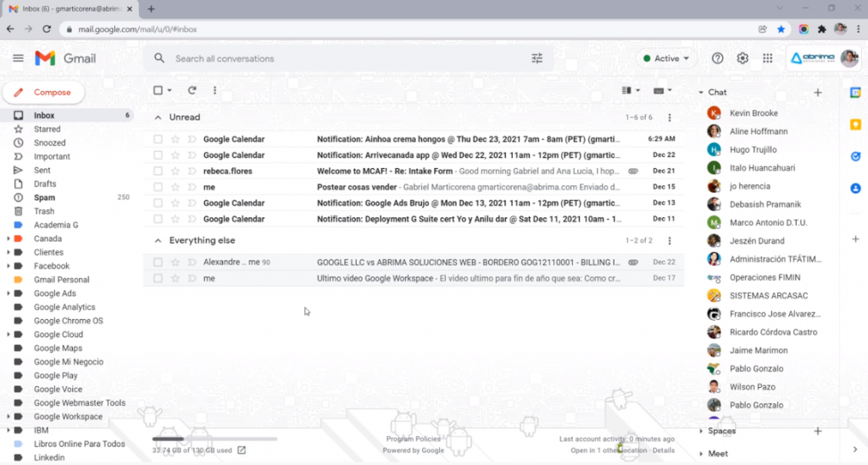
Task: Star the first Google Calendar notification email
Action: (175, 139)
